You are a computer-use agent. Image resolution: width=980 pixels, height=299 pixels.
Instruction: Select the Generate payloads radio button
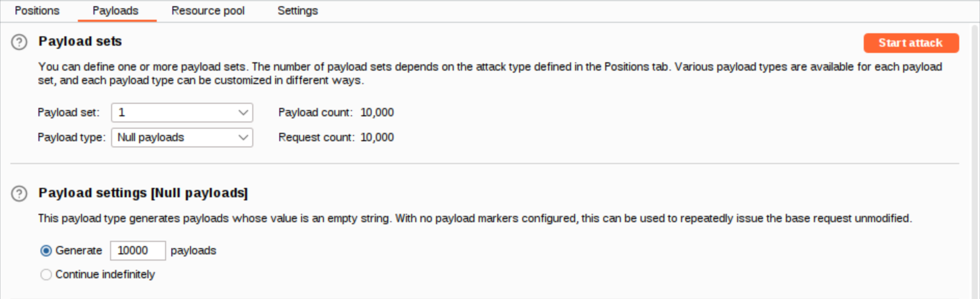[46, 251]
